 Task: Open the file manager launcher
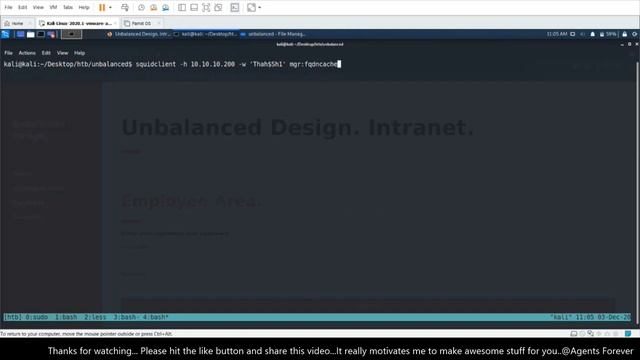click(x=31, y=34)
